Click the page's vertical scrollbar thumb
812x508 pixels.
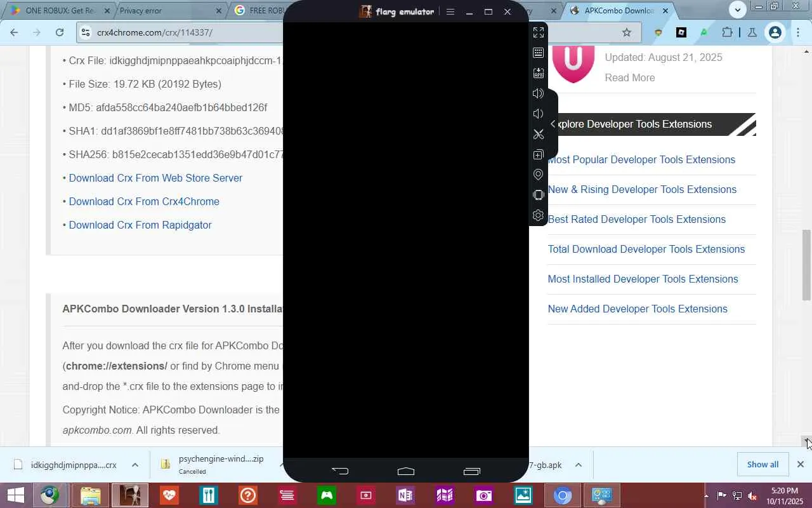tap(806, 265)
